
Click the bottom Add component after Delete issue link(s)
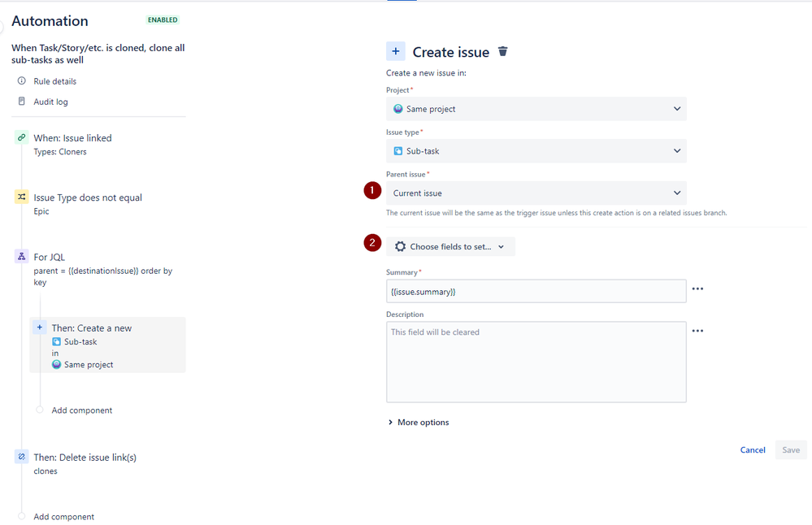(x=63, y=517)
